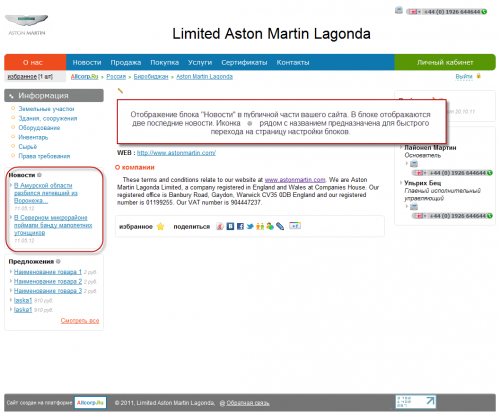Image resolution: width=500 pixels, height=412 pixels.
Task: Click the lock icon beside Выйти
Action: click(479, 76)
